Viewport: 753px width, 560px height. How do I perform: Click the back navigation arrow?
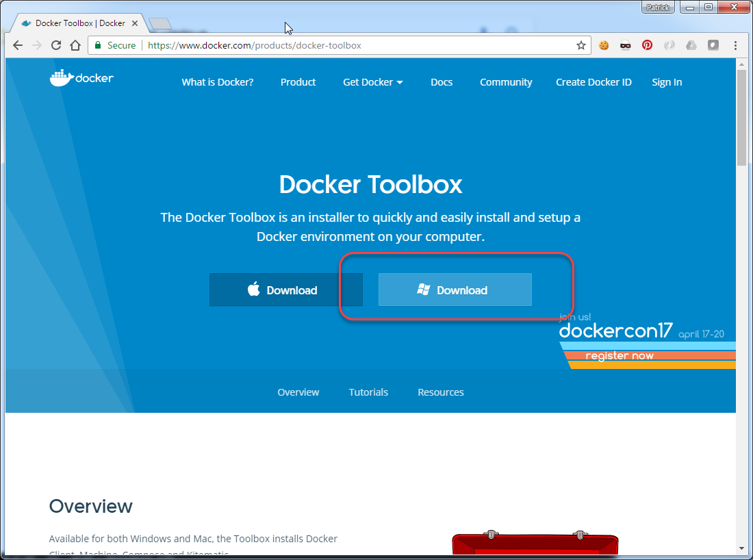point(17,45)
